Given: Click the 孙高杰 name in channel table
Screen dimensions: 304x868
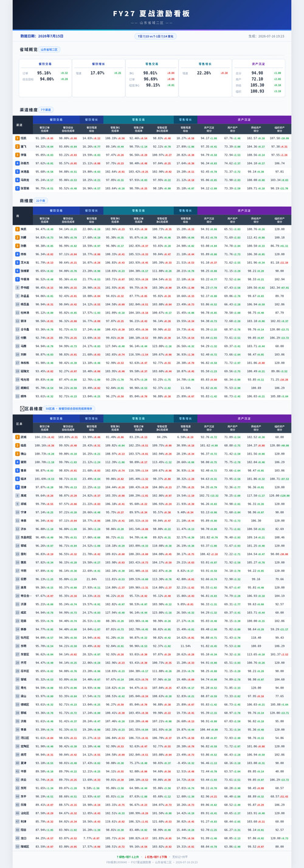Looking at the screenshot, I should pos(24,164).
